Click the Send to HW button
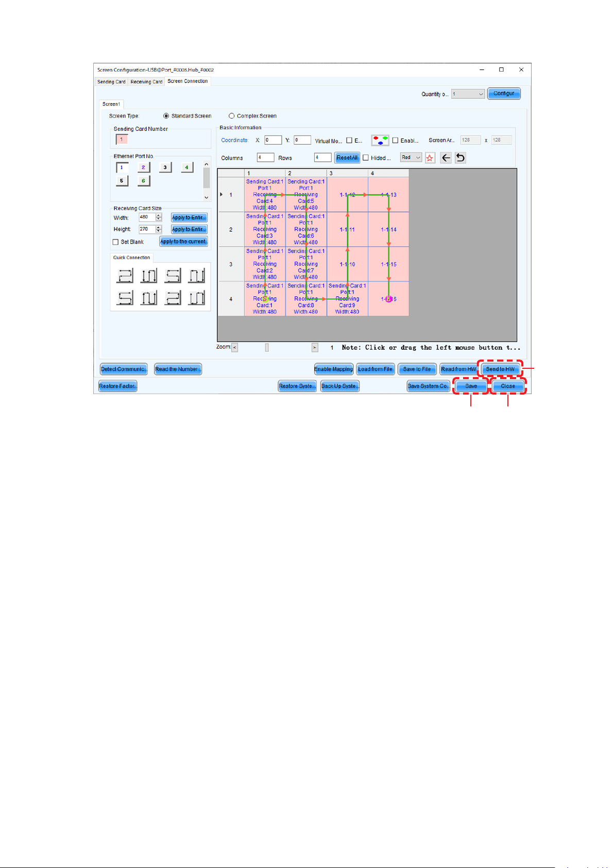The width and height of the screenshot is (614, 868). (500, 369)
